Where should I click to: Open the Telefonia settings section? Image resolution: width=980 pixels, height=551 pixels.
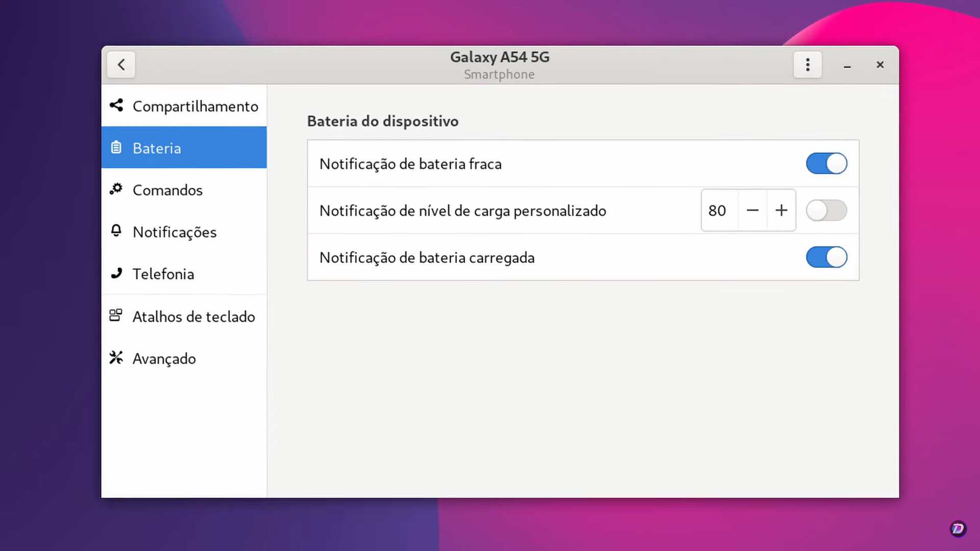[x=163, y=273]
